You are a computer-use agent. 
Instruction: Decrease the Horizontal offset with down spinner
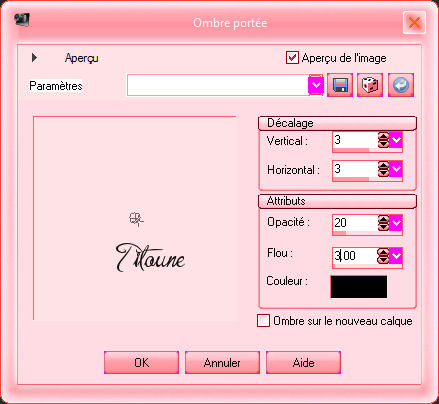point(383,173)
